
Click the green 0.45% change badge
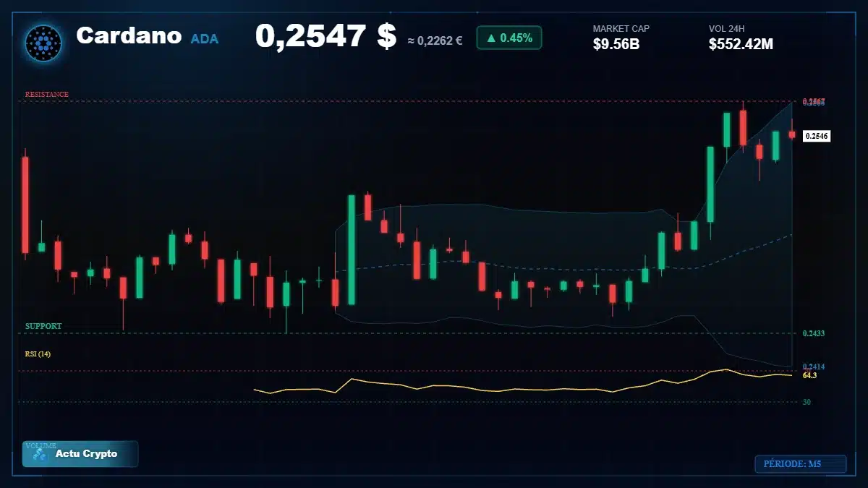pos(509,38)
